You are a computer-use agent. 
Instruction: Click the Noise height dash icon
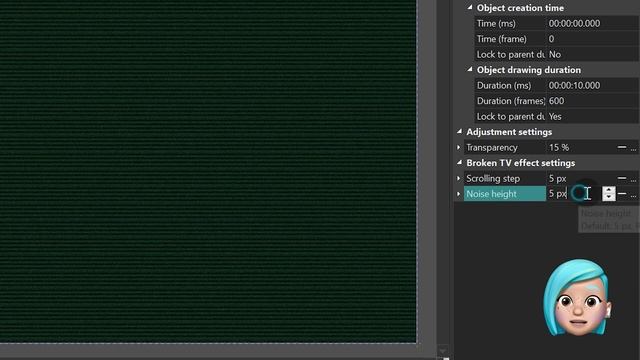coord(622,194)
